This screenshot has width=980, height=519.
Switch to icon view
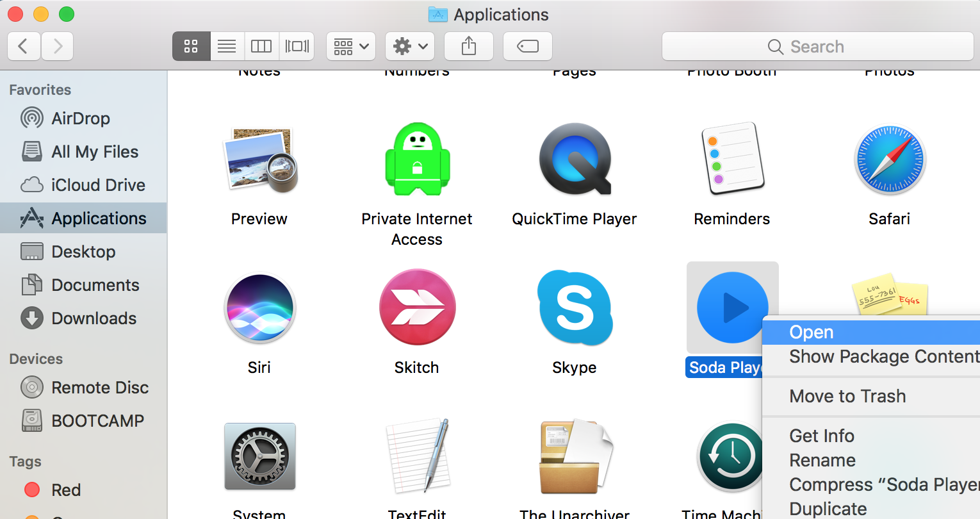pyautogui.click(x=191, y=46)
